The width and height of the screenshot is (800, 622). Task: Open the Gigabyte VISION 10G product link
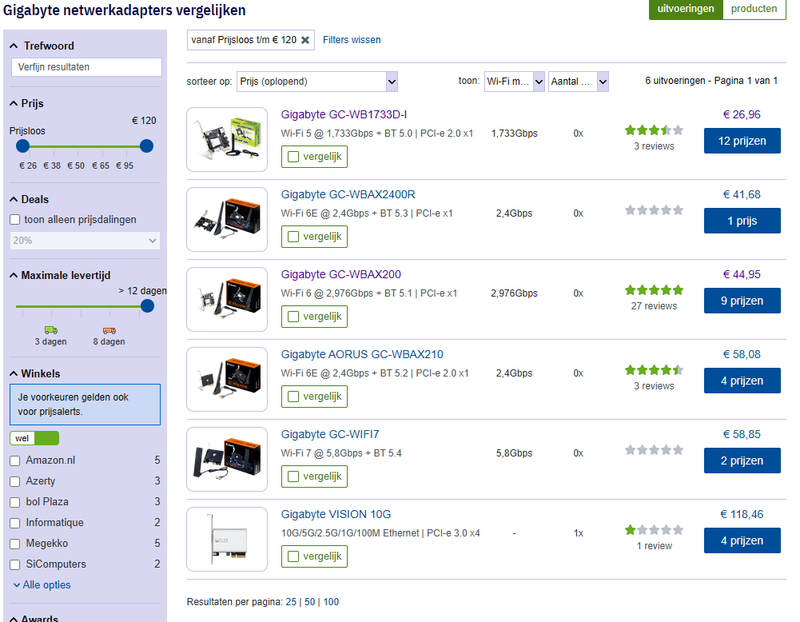pos(336,514)
